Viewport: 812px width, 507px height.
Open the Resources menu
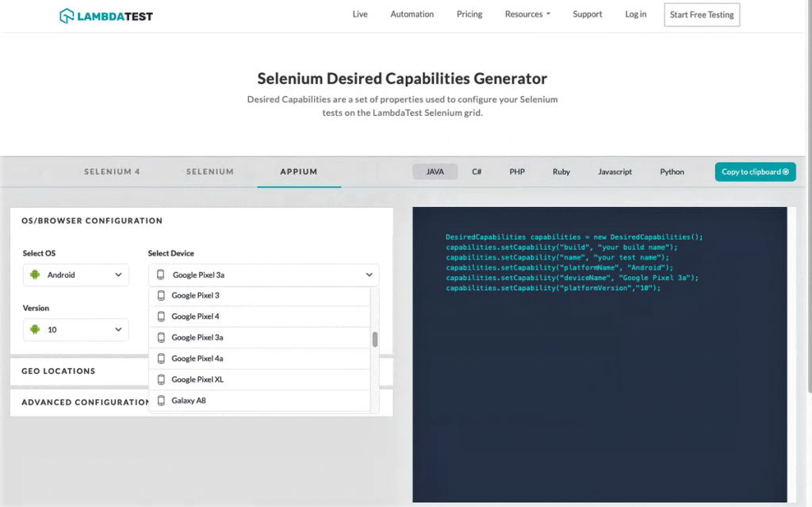[527, 13]
